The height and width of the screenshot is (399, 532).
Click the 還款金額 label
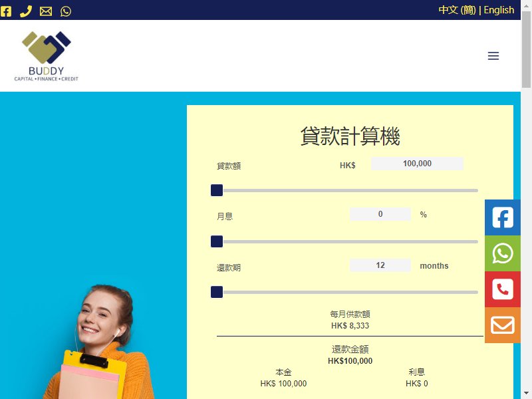[x=350, y=350]
